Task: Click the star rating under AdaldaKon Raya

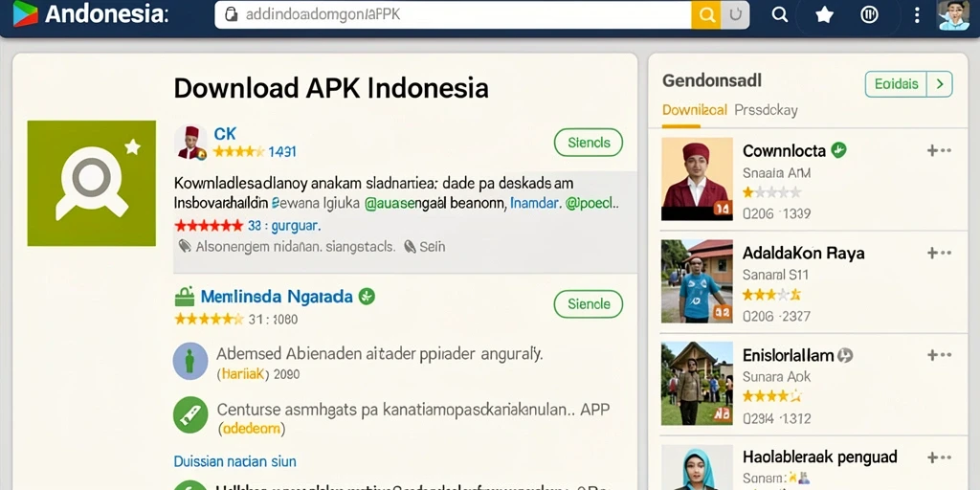Action: [x=772, y=295]
